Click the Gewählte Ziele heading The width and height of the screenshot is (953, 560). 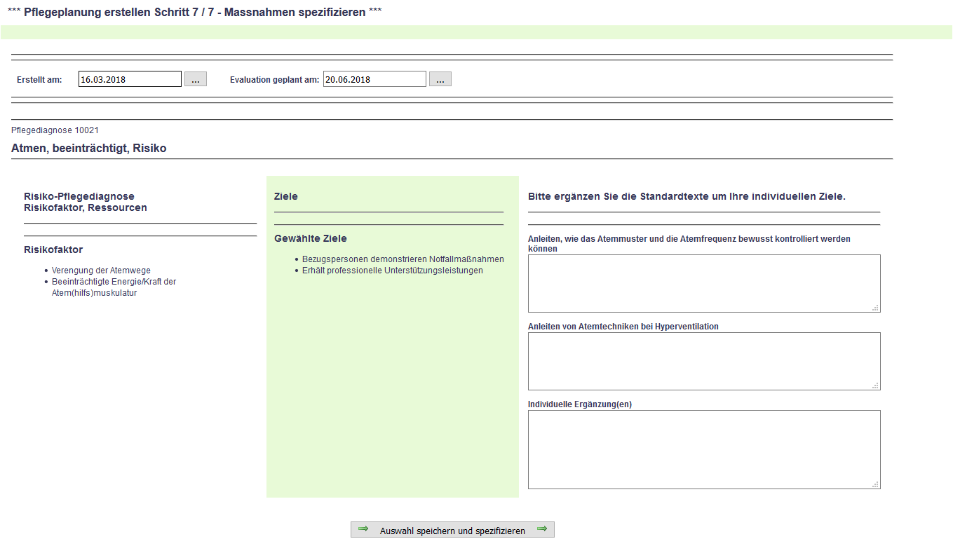tap(310, 238)
